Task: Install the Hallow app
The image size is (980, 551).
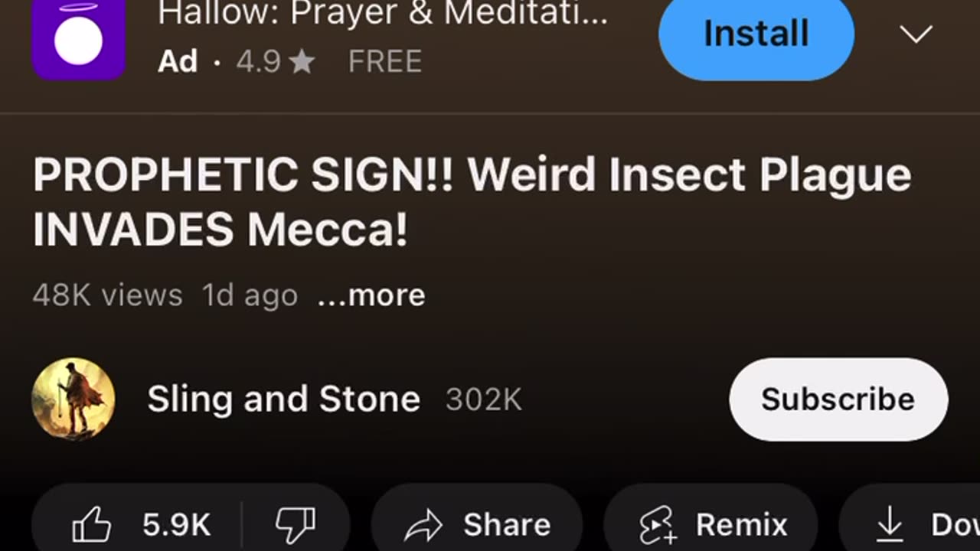Action: tap(756, 34)
